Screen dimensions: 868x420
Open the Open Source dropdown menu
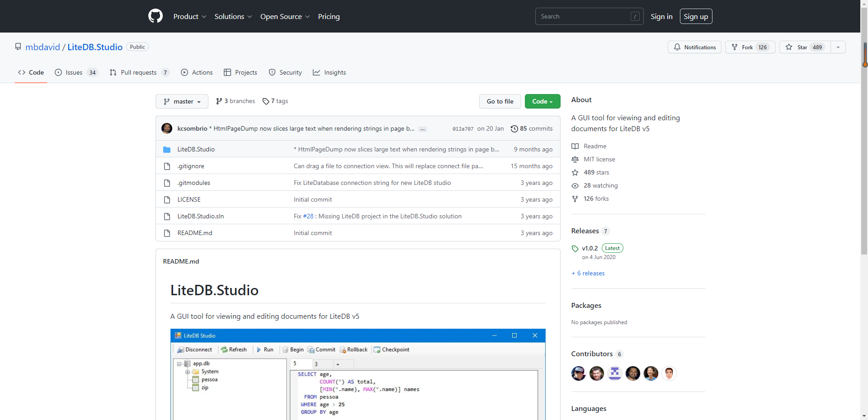(x=285, y=16)
